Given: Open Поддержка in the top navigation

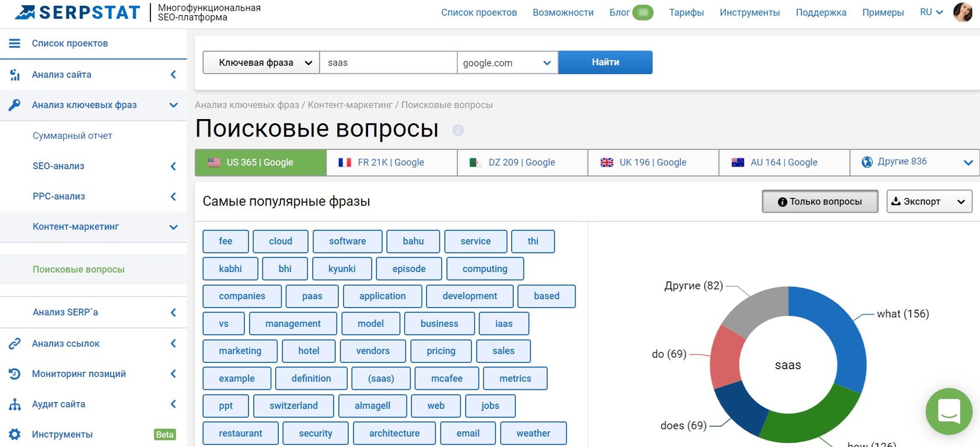Looking at the screenshot, I should pyautogui.click(x=821, y=12).
